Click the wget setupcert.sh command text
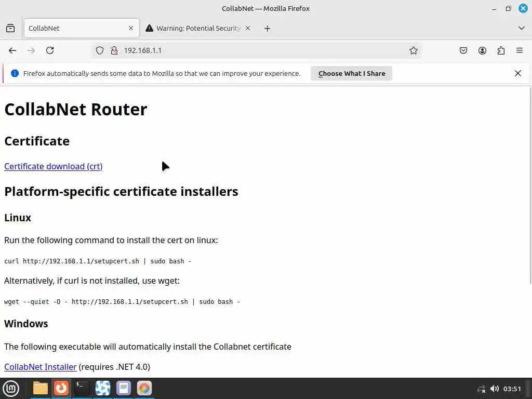The height and width of the screenshot is (399, 532). click(x=122, y=302)
